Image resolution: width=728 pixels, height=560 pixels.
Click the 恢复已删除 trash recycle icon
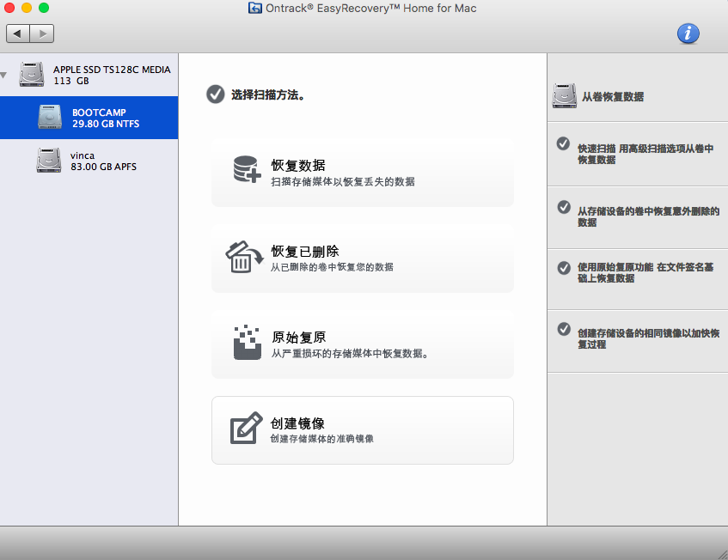click(x=246, y=256)
